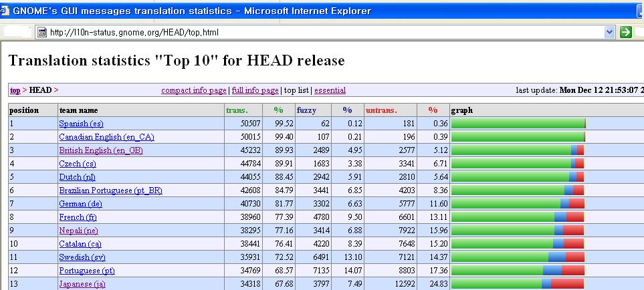Click the top breadcrumb link
This screenshot has width=644, height=290.
click(x=15, y=90)
